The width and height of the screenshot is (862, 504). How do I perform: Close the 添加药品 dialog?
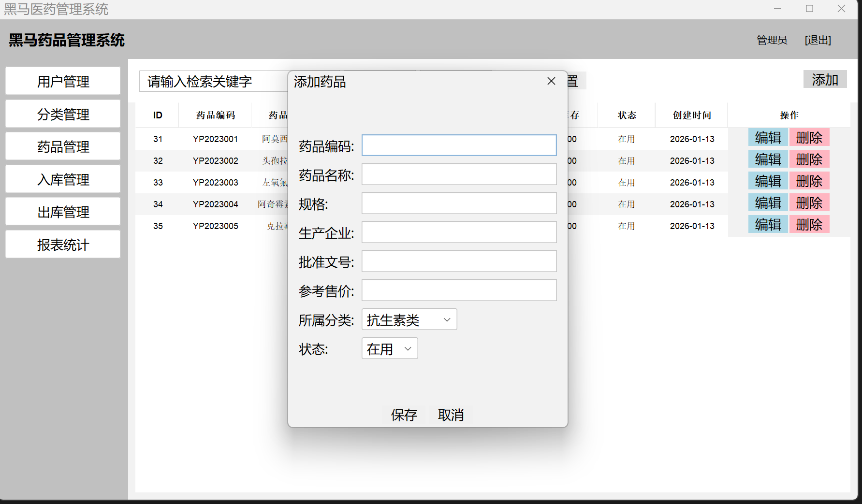551,81
